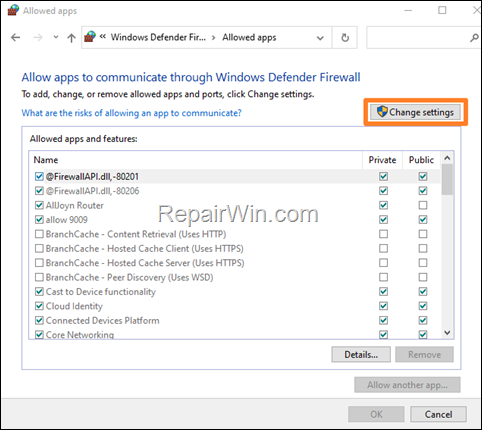
Task: Open the double-chevron breadcrumb overflow
Action: (x=103, y=37)
